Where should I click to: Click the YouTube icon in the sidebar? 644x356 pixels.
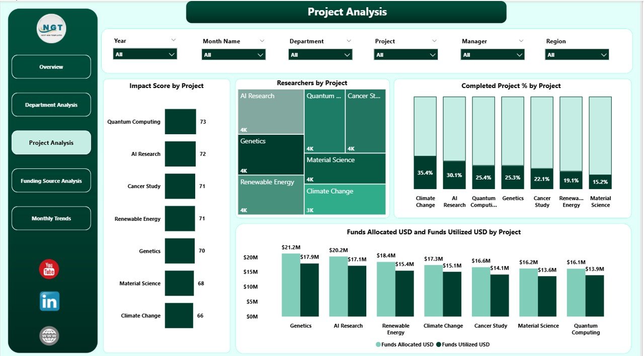[49, 270]
